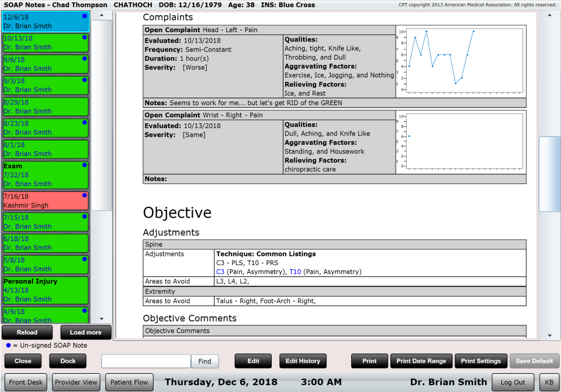Click the Frequency: Semi-Constant text
561x392 pixels.
coord(188,50)
